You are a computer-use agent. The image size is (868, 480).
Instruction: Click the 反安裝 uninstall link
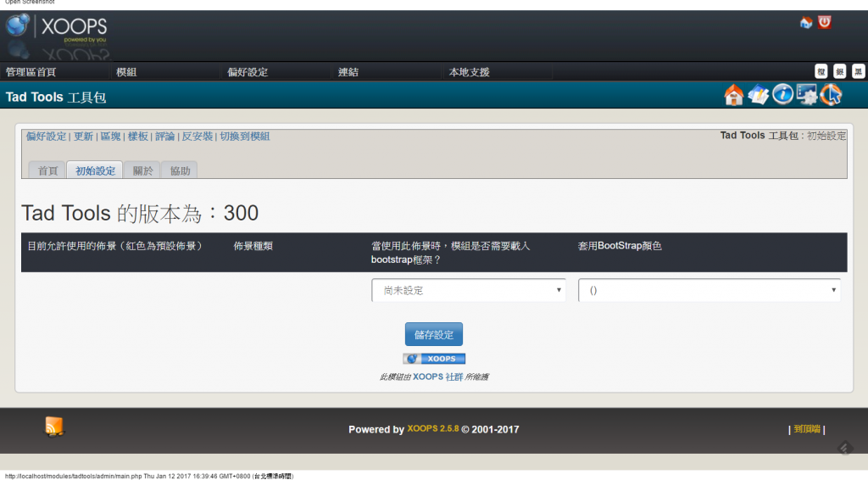(197, 137)
